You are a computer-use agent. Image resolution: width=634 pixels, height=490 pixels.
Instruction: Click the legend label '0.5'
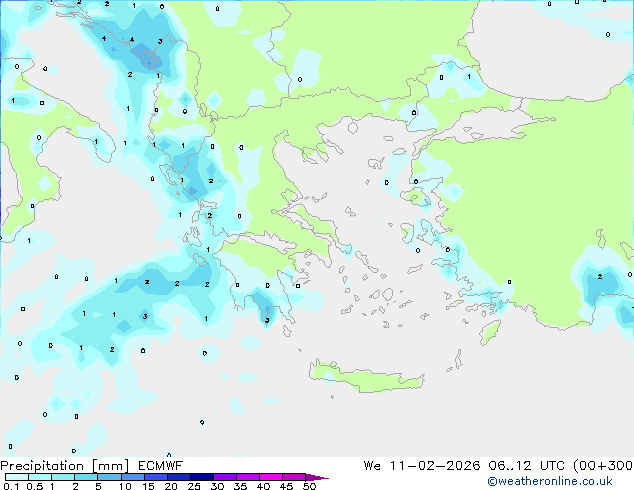(34, 486)
